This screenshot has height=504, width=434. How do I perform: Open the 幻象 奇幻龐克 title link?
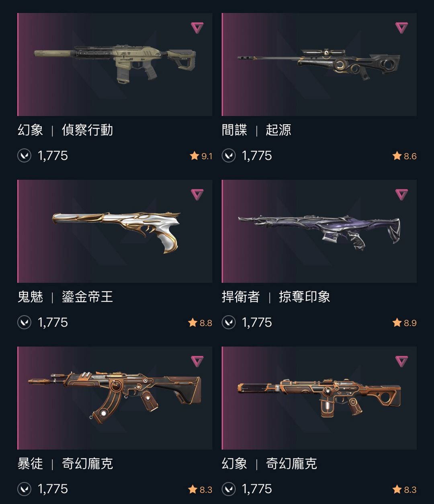[x=269, y=464]
